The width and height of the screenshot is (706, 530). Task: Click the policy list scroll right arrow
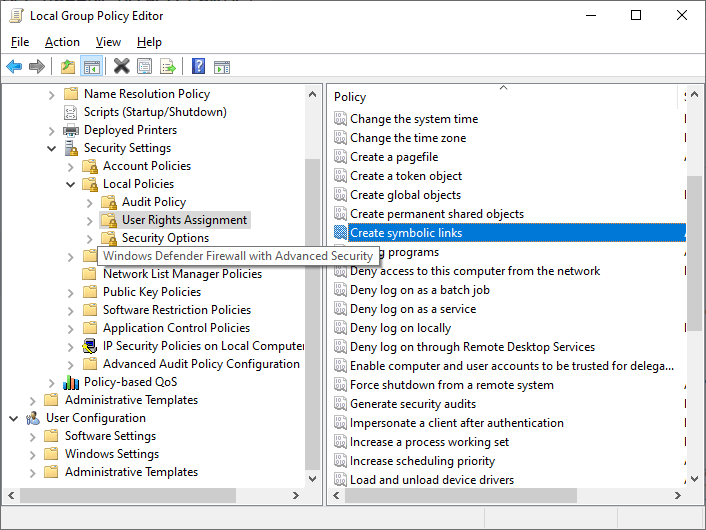click(x=678, y=495)
